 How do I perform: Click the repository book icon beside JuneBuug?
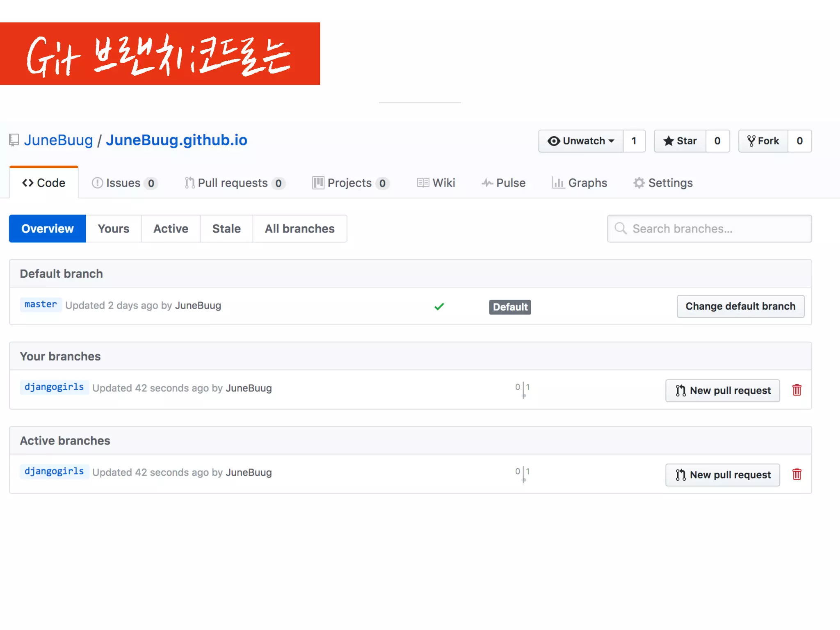pos(14,140)
